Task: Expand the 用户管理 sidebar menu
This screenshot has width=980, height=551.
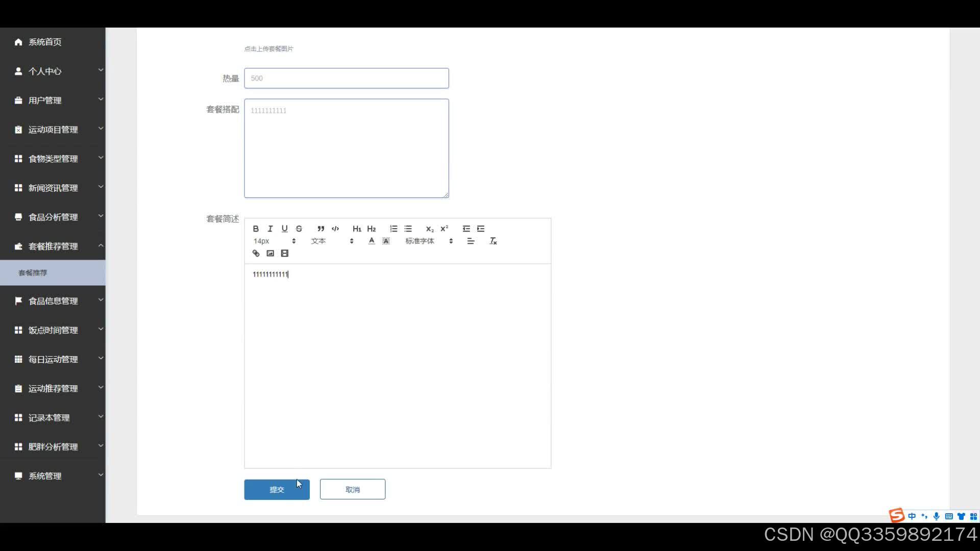Action: pyautogui.click(x=53, y=100)
